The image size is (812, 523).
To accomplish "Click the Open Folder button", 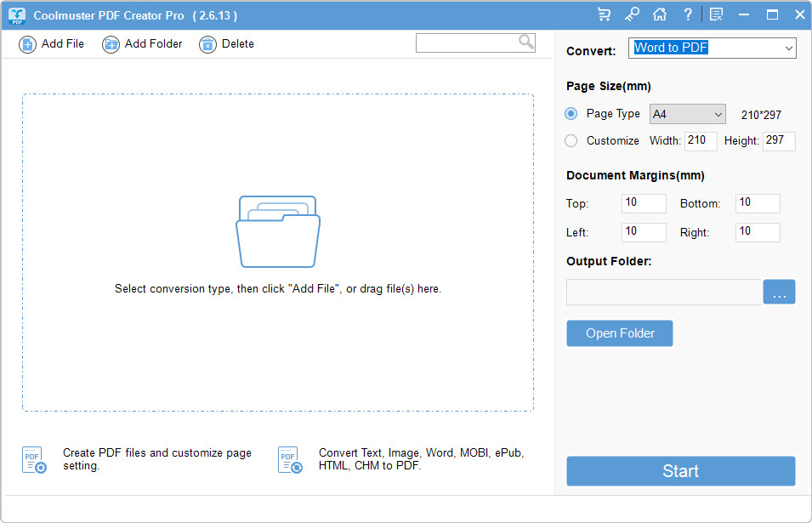I will tap(619, 333).
